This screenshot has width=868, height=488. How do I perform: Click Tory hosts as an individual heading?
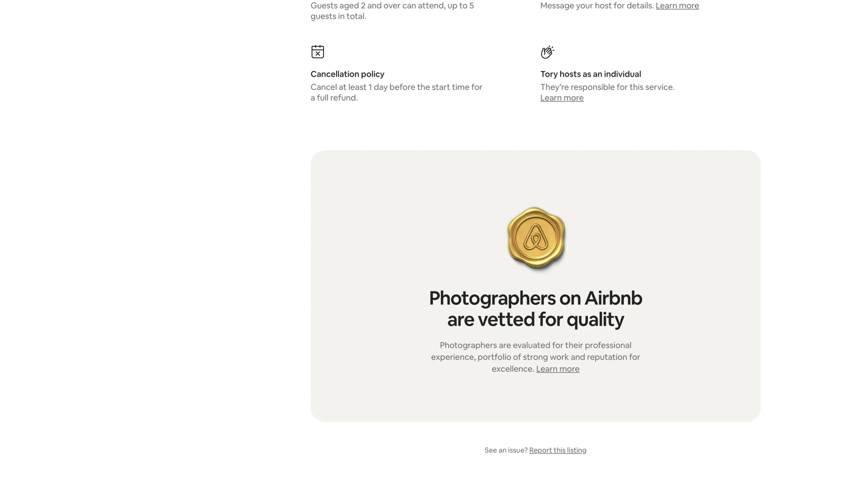590,74
